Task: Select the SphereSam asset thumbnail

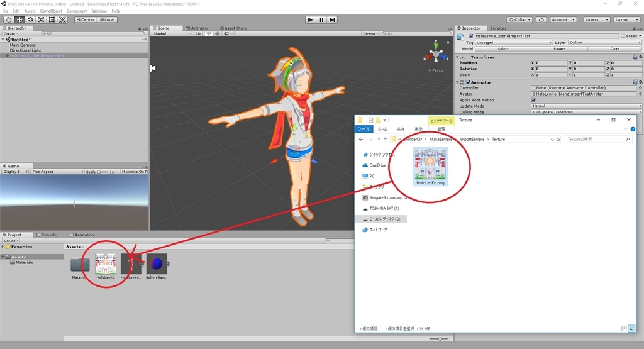Action: pyautogui.click(x=157, y=263)
